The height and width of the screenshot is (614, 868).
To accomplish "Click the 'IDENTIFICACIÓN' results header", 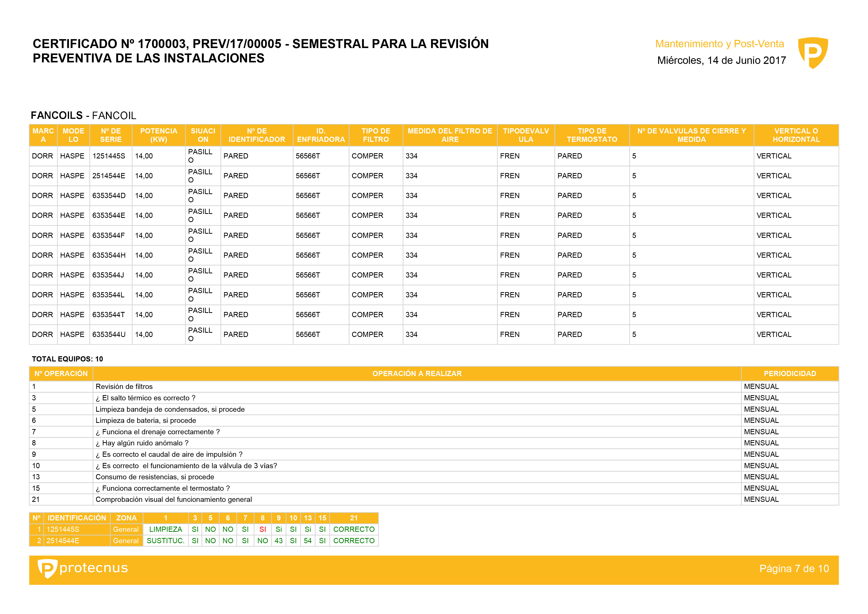I will pyautogui.click(x=77, y=518).
